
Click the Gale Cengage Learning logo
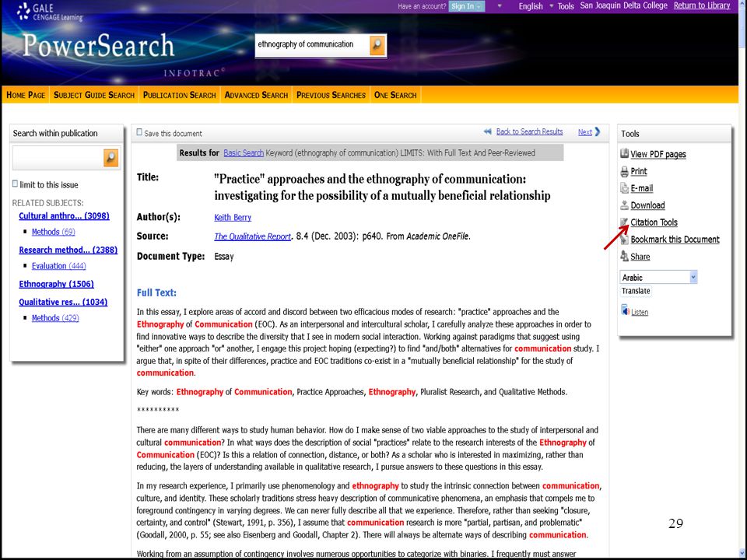coord(50,12)
